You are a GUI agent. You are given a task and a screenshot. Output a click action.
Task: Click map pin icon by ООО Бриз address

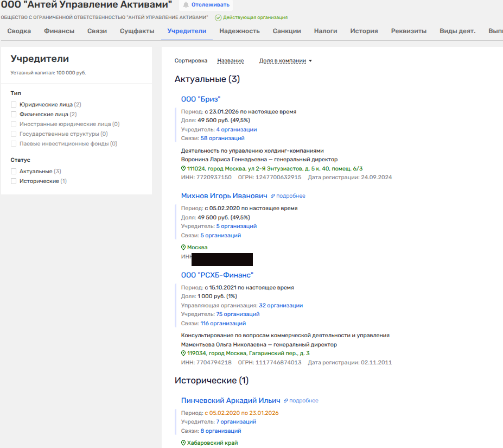click(183, 169)
